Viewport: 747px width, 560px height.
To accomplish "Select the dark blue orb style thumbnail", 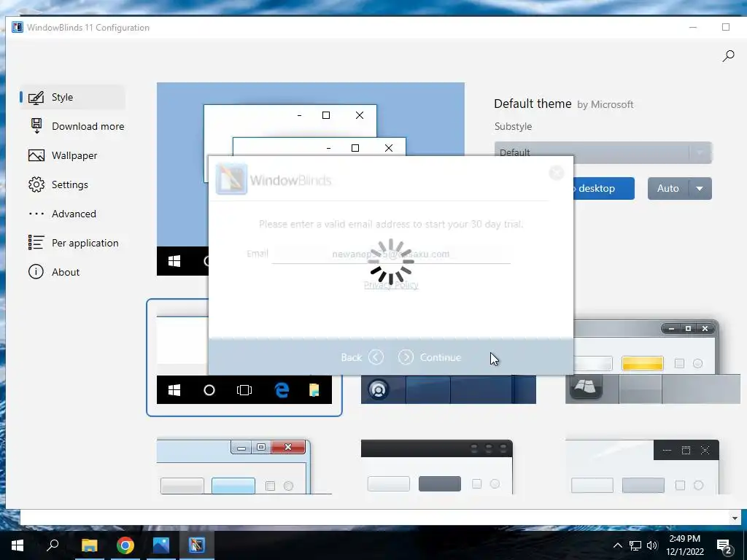I will [449, 389].
